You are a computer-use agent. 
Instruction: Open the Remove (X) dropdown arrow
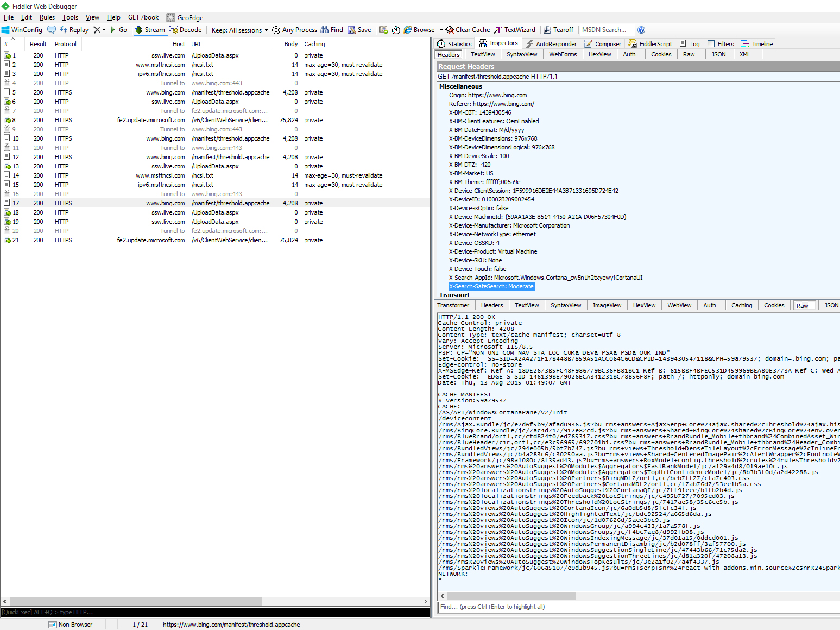coord(104,30)
